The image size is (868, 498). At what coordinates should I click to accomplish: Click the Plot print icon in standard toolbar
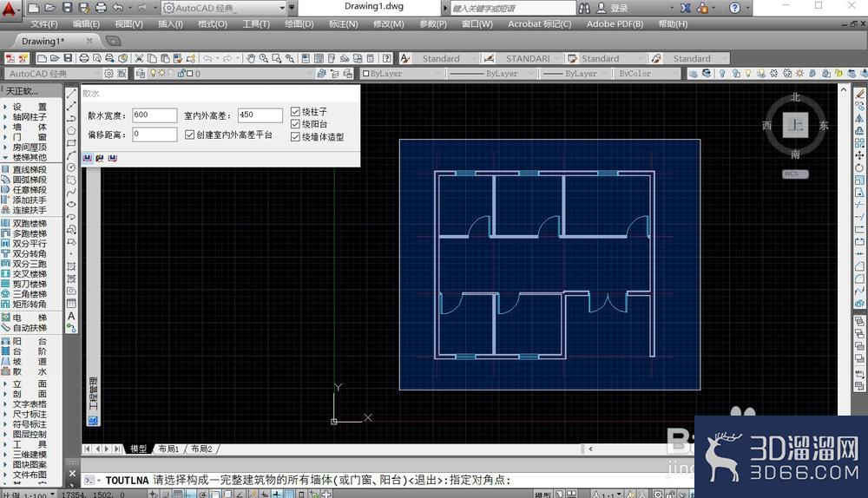point(84,58)
